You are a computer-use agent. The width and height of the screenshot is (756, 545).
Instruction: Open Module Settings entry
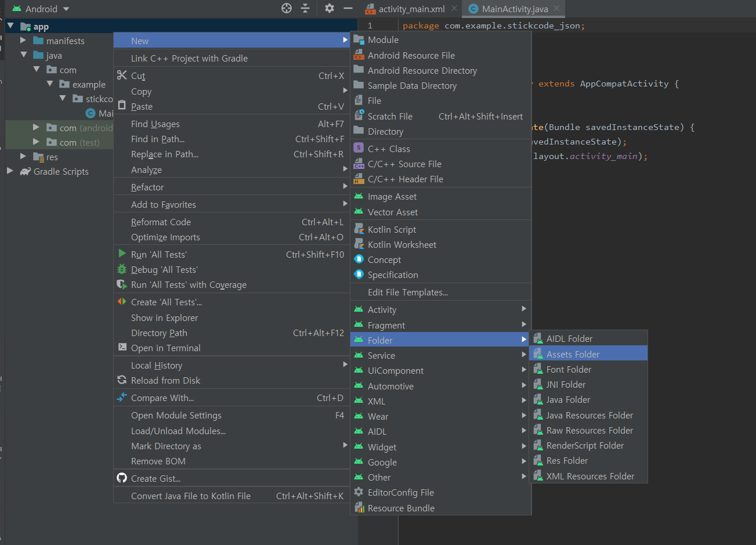[x=231, y=415]
